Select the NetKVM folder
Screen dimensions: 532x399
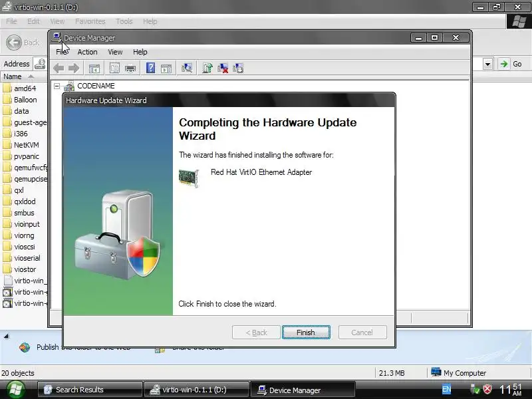click(27, 145)
